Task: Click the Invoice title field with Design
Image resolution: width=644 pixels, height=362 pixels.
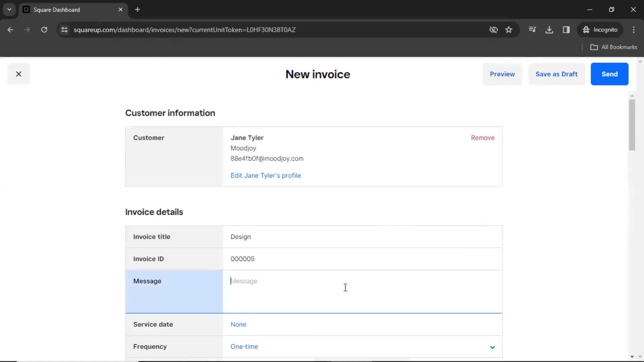Action: coord(362,237)
